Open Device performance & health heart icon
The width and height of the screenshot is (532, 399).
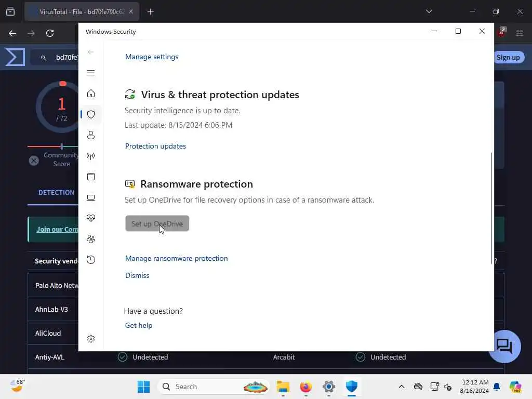91,218
